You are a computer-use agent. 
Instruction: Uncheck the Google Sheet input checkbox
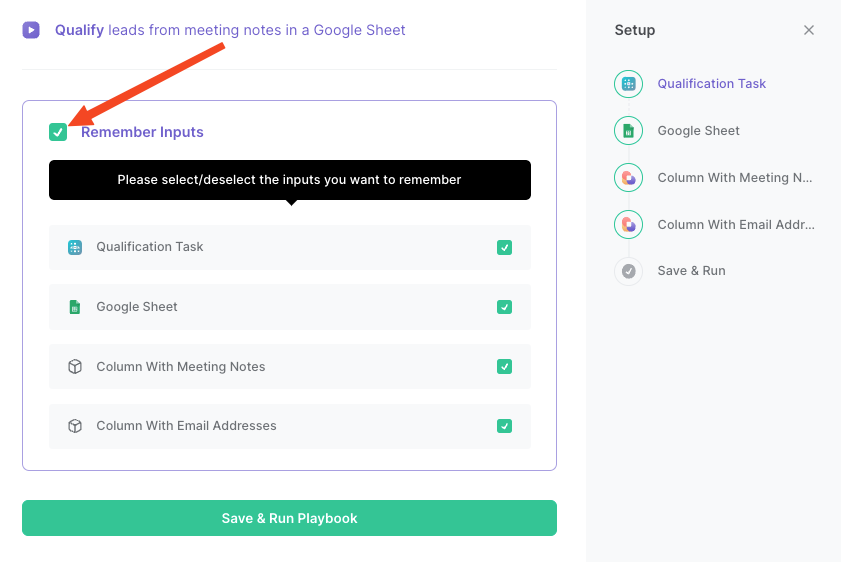click(504, 307)
